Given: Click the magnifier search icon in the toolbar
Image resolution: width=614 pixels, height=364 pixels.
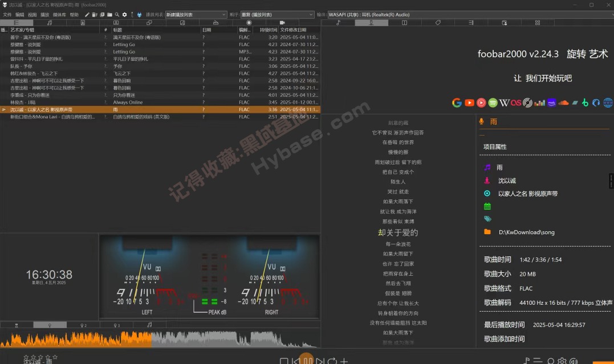Looking at the screenshot, I should point(117,14).
